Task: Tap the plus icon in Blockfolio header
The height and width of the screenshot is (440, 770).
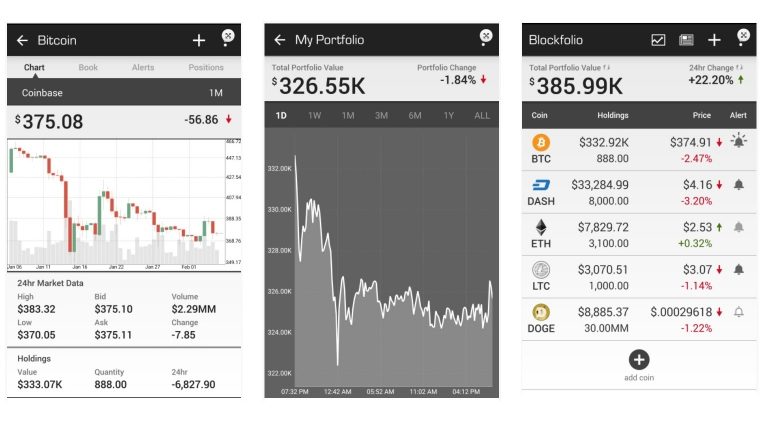Action: (x=714, y=40)
